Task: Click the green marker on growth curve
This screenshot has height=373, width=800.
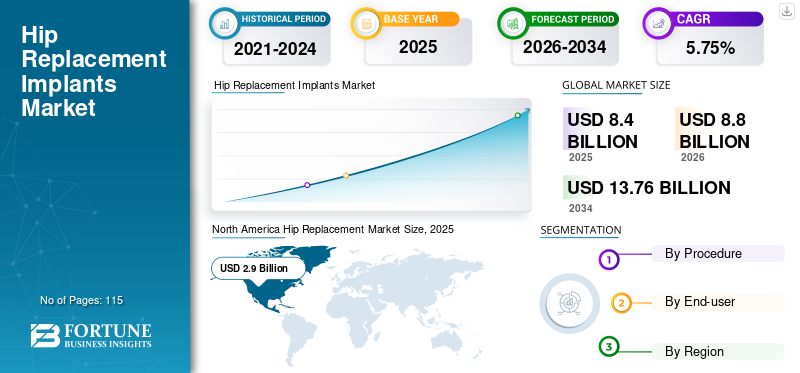Action: click(517, 115)
